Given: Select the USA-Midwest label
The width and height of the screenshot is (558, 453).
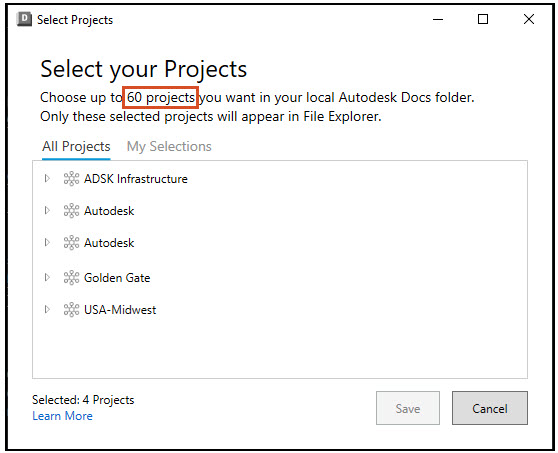Looking at the screenshot, I should (120, 310).
